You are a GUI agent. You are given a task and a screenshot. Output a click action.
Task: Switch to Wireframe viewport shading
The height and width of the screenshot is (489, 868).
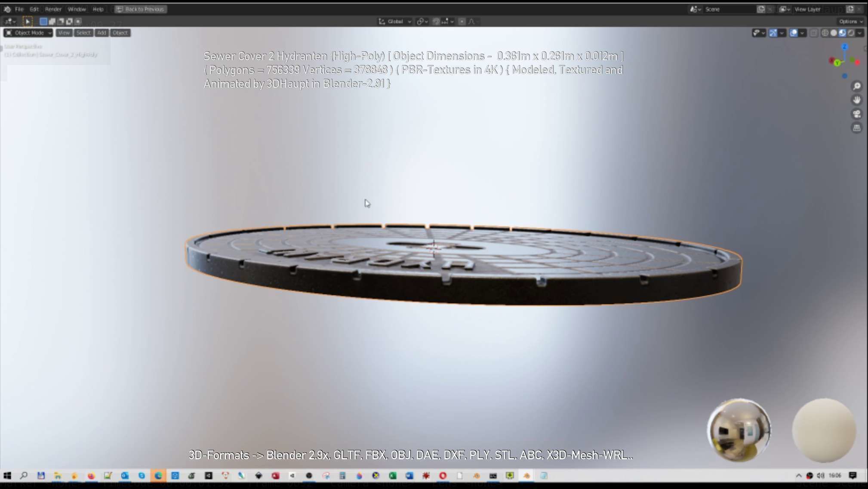pos(825,33)
